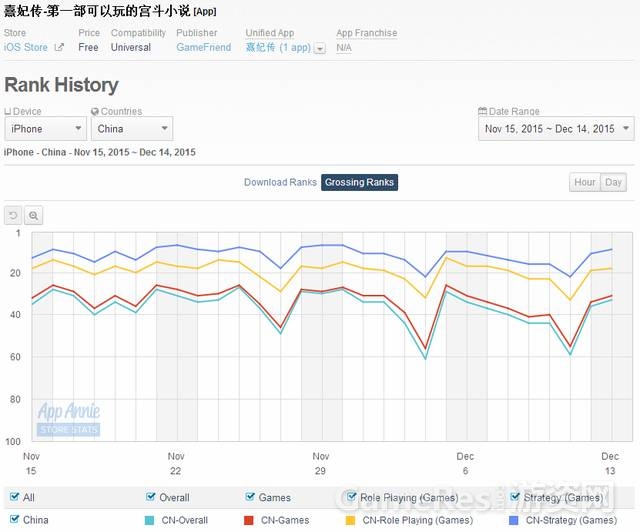
Task: Expand the Unified App dropdown arrow
Action: [x=320, y=49]
